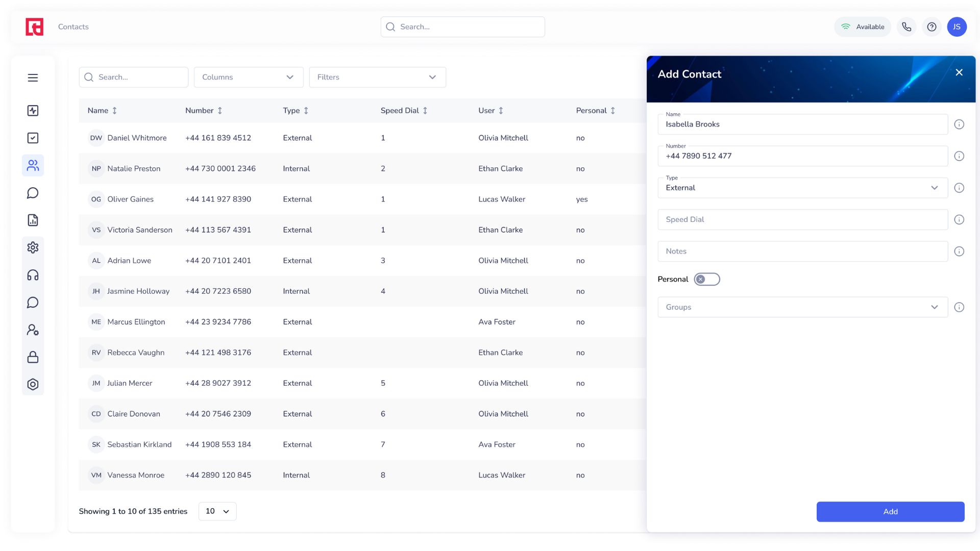Sort the table by Speed Dial
The height and width of the screenshot is (551, 980).
pos(426,110)
